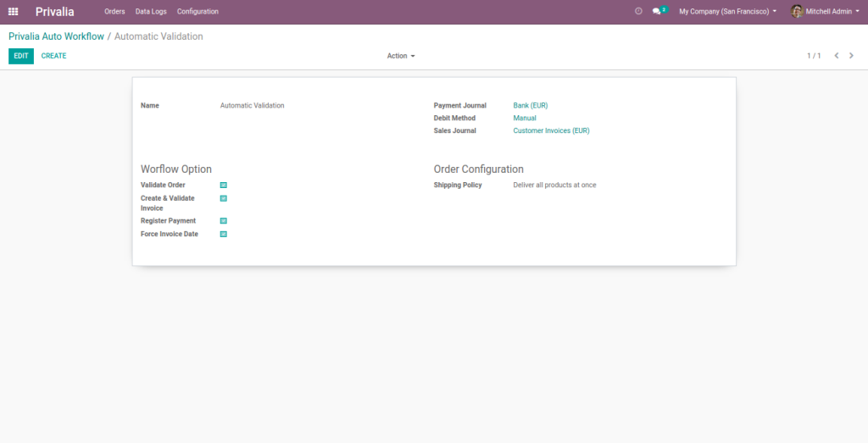
Task: Toggle Create & Validate Invoice checkbox
Action: pyautogui.click(x=224, y=198)
